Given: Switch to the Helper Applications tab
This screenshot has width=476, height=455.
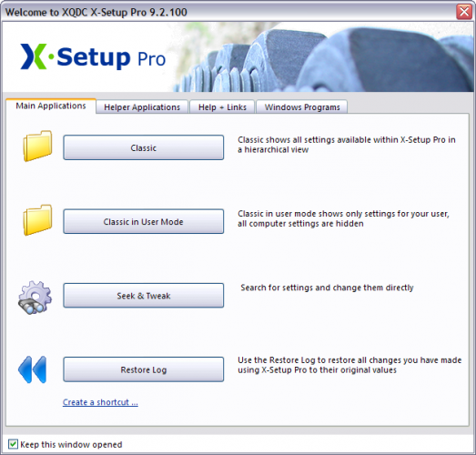Looking at the screenshot, I should [x=142, y=107].
